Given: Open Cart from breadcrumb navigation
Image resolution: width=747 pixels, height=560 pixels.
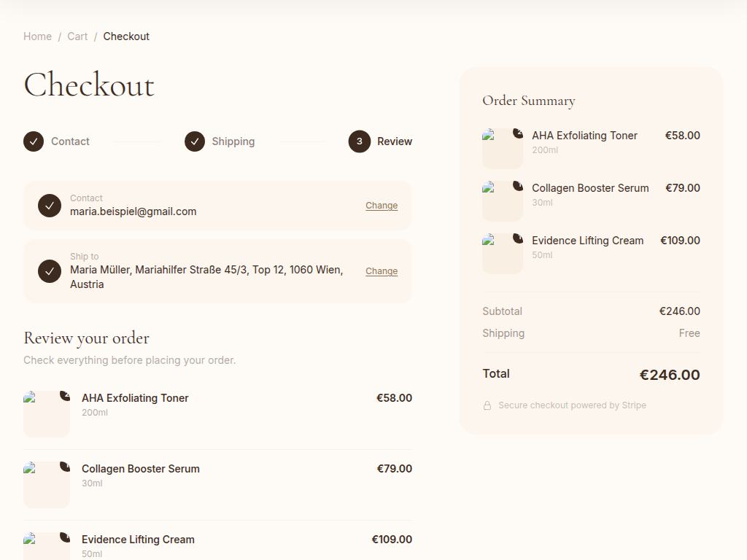Looking at the screenshot, I should tap(77, 36).
